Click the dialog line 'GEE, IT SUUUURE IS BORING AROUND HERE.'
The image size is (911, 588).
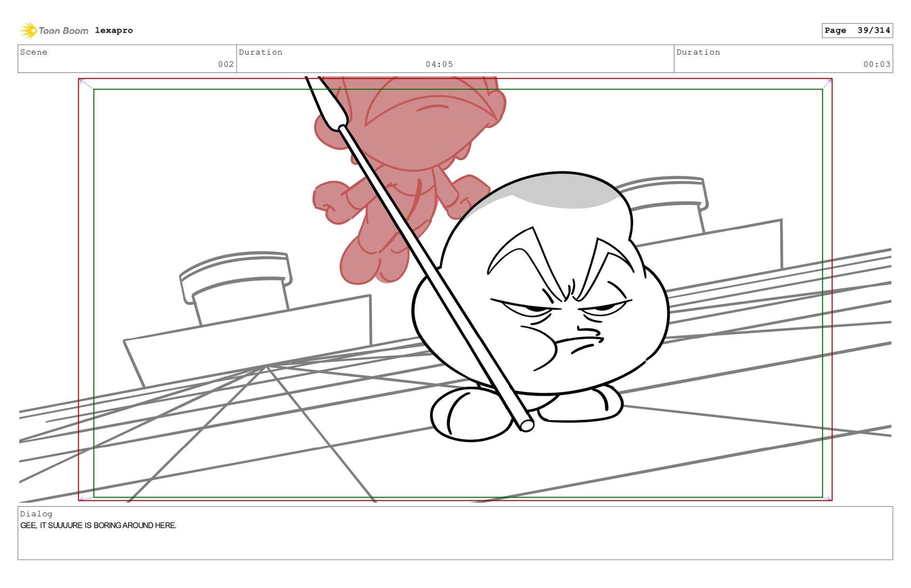pyautogui.click(x=98, y=525)
